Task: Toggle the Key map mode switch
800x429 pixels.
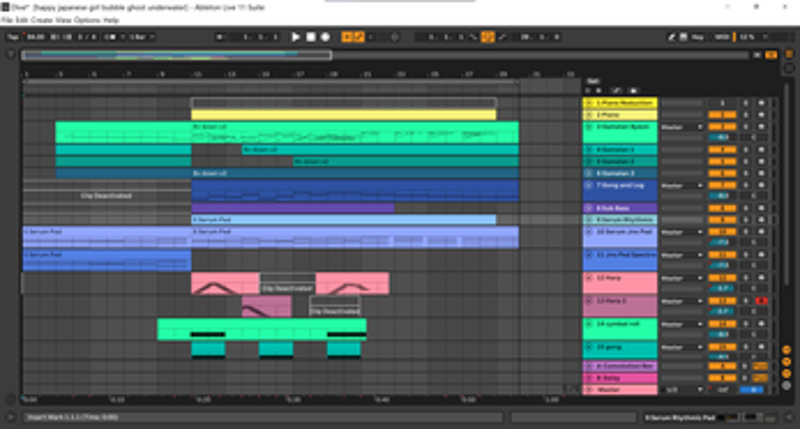Action: coord(697,37)
